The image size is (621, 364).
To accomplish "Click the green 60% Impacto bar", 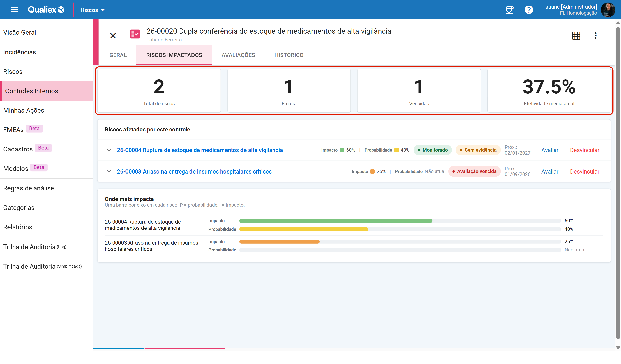I will 336,221.
